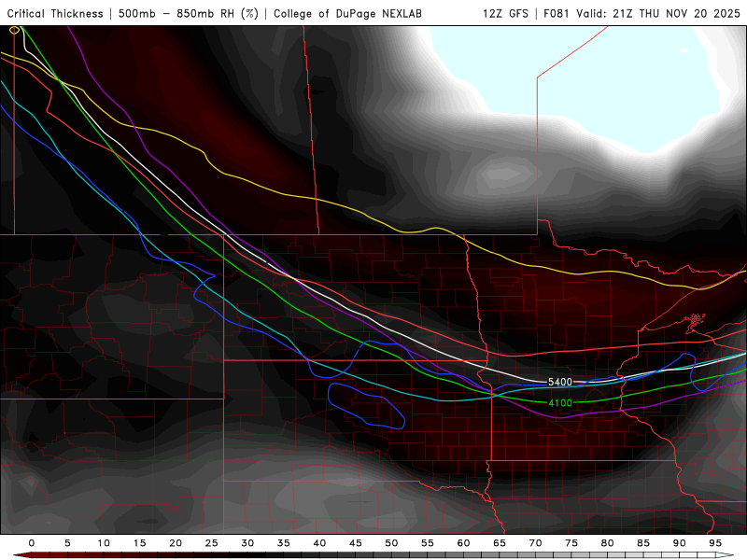747x560 pixels.
Task: Click the '500mb – 850mb RH (%)' label
Action: coord(189,13)
